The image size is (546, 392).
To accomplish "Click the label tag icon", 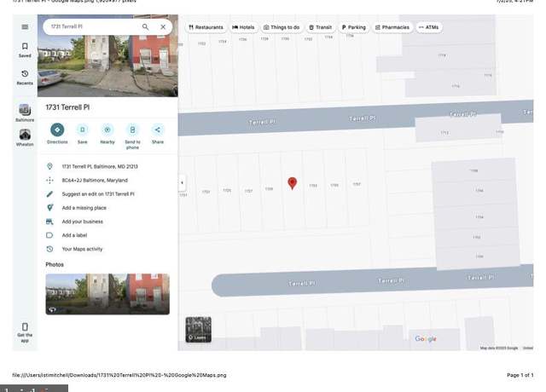I will pos(49,235).
